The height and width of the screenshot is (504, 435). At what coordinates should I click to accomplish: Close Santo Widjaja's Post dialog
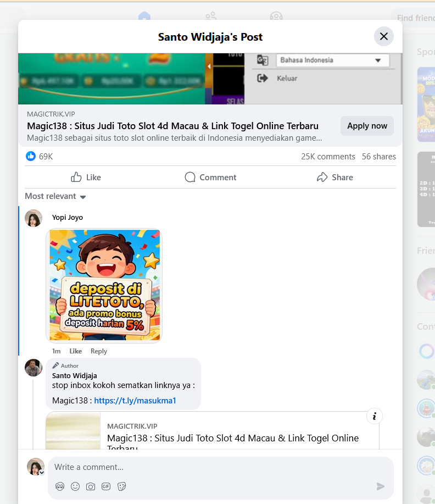pos(383,36)
